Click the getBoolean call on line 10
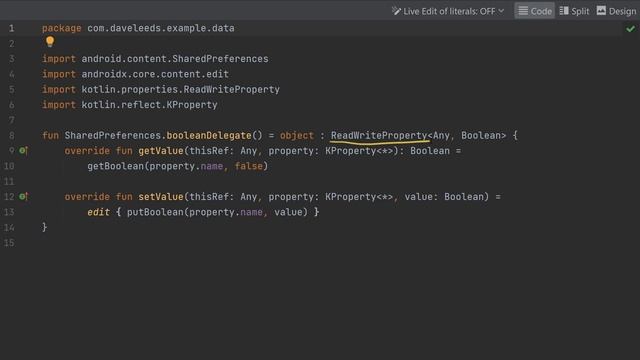This screenshot has width=640, height=360. pyautogui.click(x=116, y=166)
